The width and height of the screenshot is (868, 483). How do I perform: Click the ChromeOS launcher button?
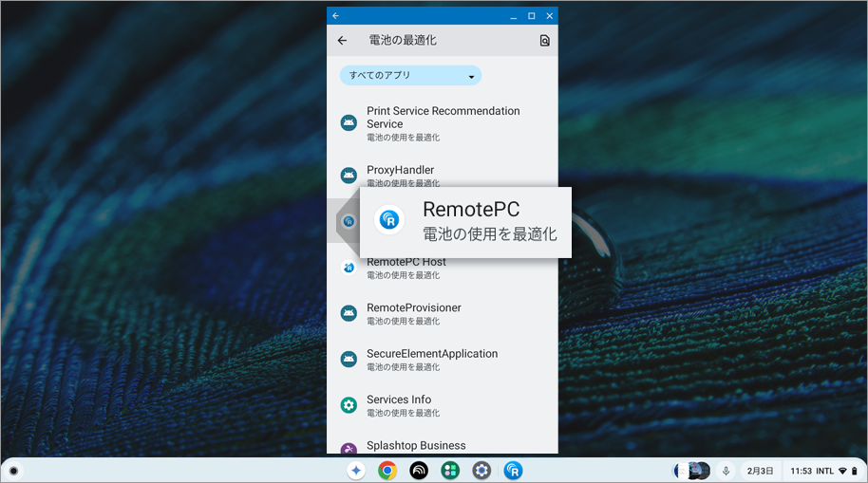(13, 471)
